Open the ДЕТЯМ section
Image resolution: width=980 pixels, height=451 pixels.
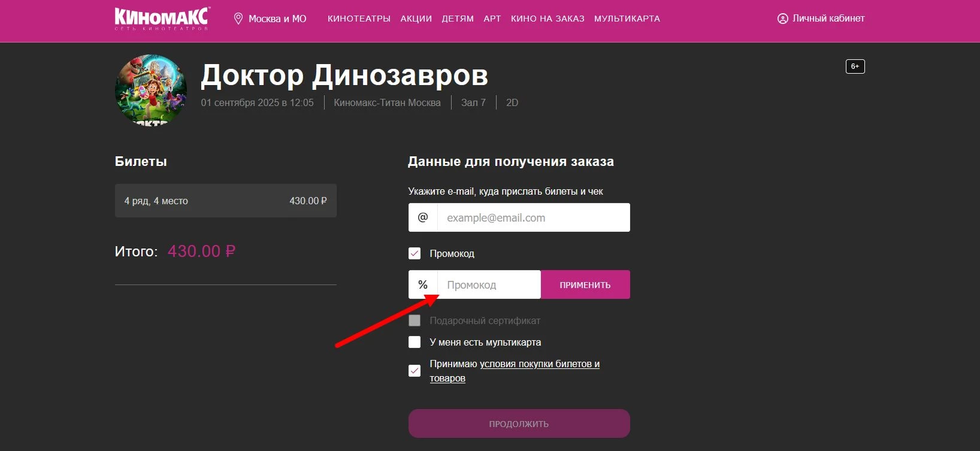458,19
